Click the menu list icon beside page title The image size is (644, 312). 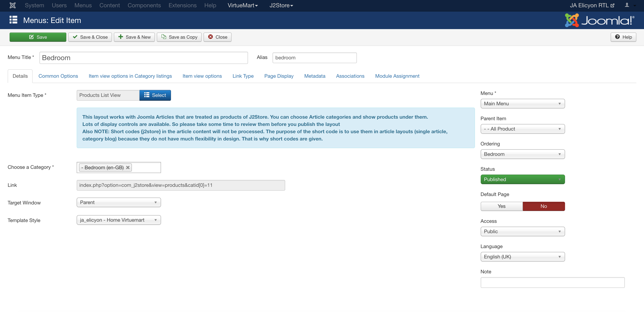pyautogui.click(x=13, y=20)
